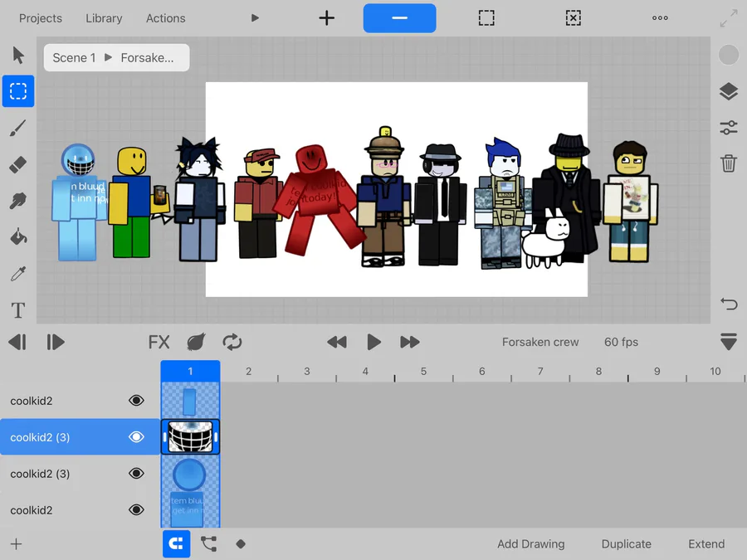
Task: Select the first coolkid2 layer row
Action: (x=80, y=401)
